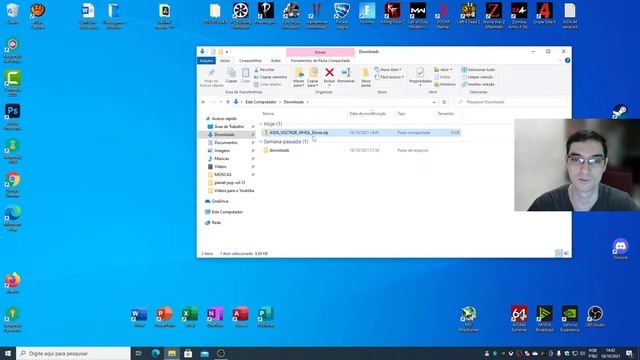
Task: Click Limpar seleção in the ribbon
Action: [477, 77]
